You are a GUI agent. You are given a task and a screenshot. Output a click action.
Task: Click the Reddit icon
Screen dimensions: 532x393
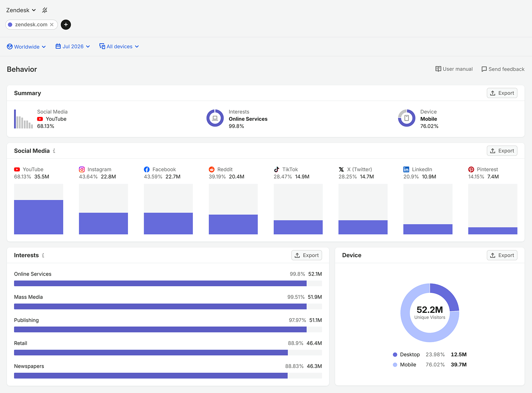coord(211,170)
